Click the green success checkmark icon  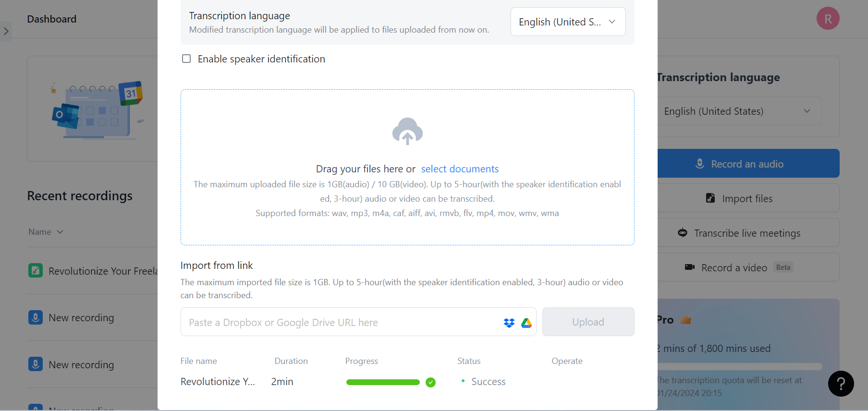point(430,382)
